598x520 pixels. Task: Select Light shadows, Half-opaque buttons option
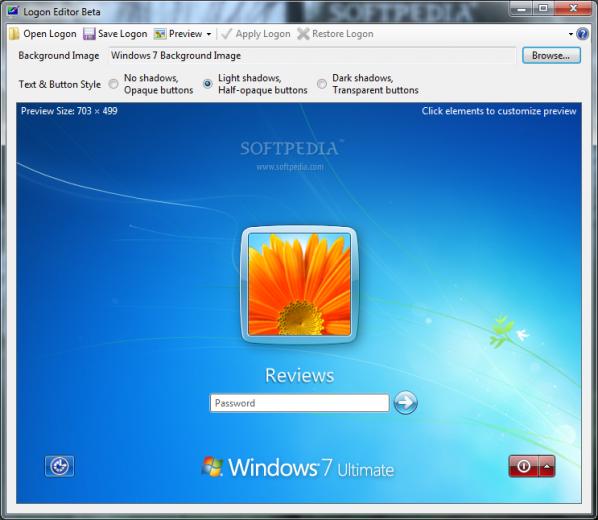pyautogui.click(x=207, y=84)
